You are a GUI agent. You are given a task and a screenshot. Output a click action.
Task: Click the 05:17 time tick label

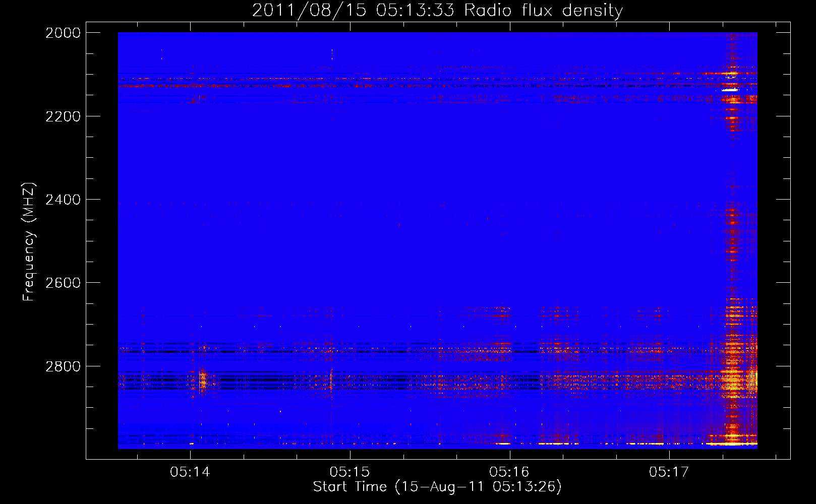pos(669,472)
